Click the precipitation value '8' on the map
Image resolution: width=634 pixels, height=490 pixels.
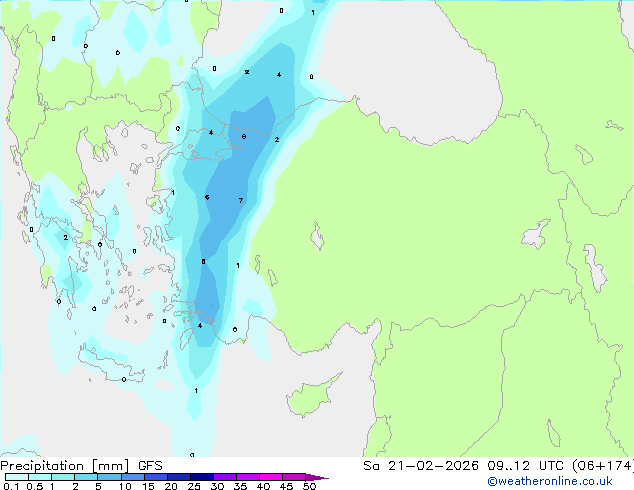(x=243, y=137)
